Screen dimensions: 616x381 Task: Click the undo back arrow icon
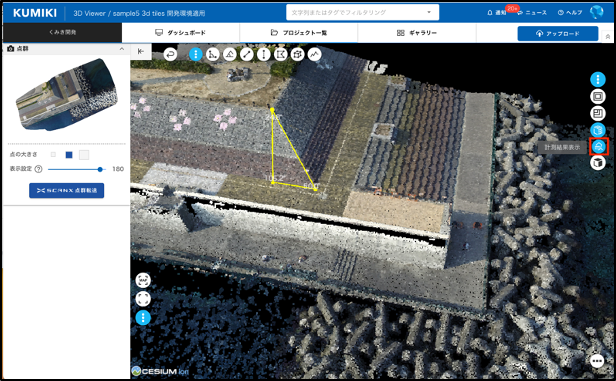pos(170,54)
